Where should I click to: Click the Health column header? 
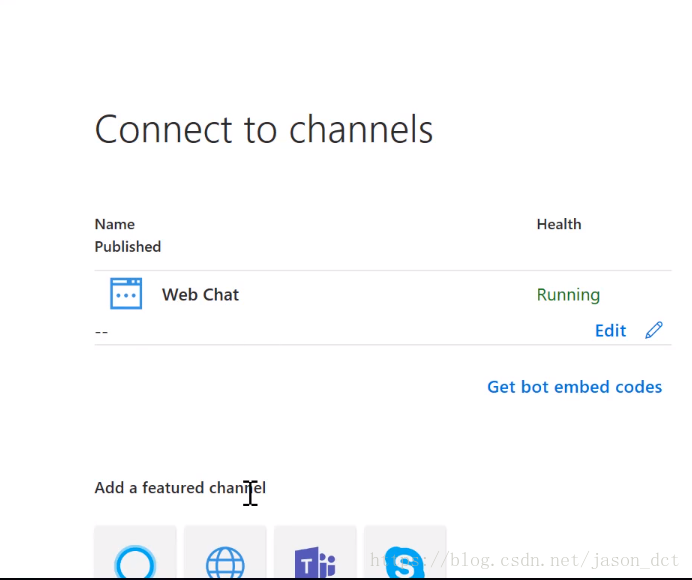point(558,224)
